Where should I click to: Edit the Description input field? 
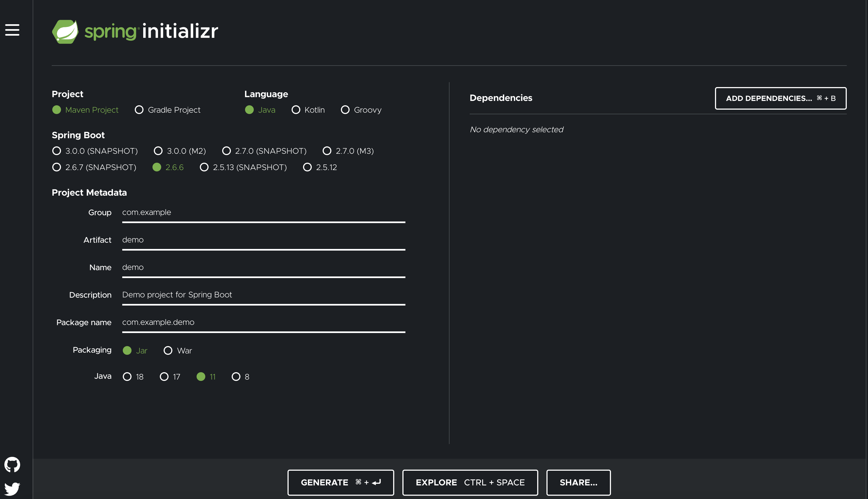click(263, 295)
